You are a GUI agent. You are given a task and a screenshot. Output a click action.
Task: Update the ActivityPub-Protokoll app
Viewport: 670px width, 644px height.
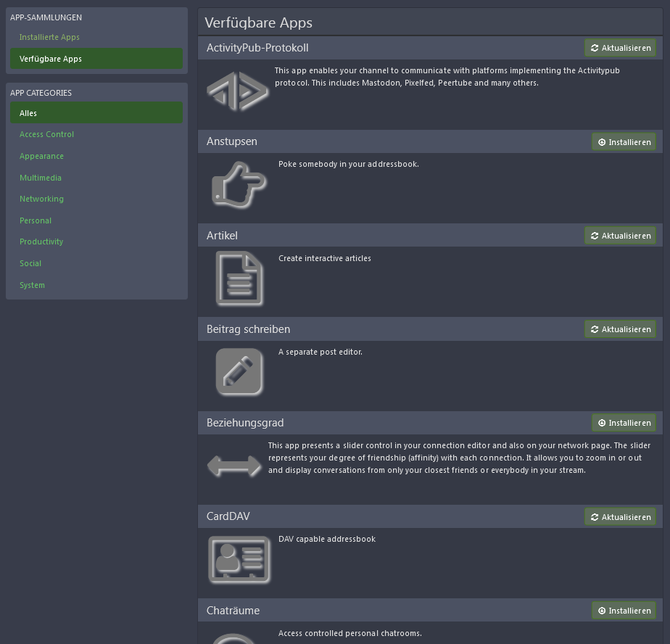[x=620, y=49]
